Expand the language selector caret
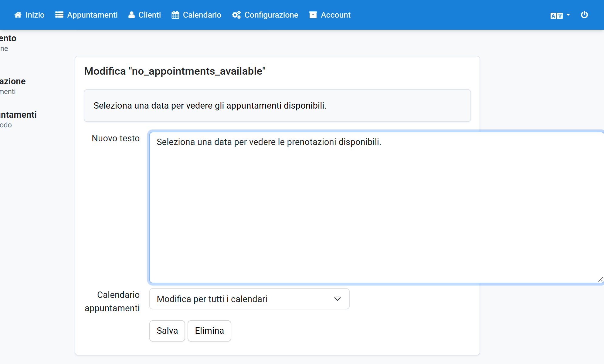 (x=568, y=15)
